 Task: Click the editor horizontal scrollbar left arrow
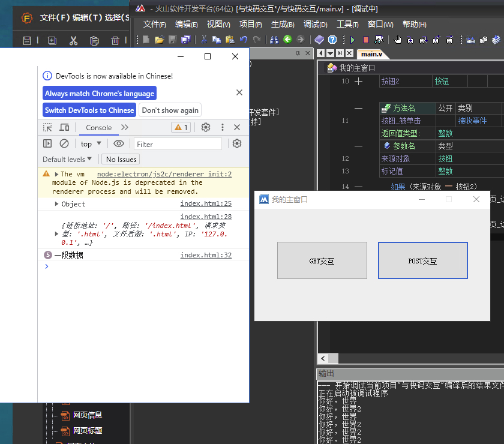tap(323, 358)
